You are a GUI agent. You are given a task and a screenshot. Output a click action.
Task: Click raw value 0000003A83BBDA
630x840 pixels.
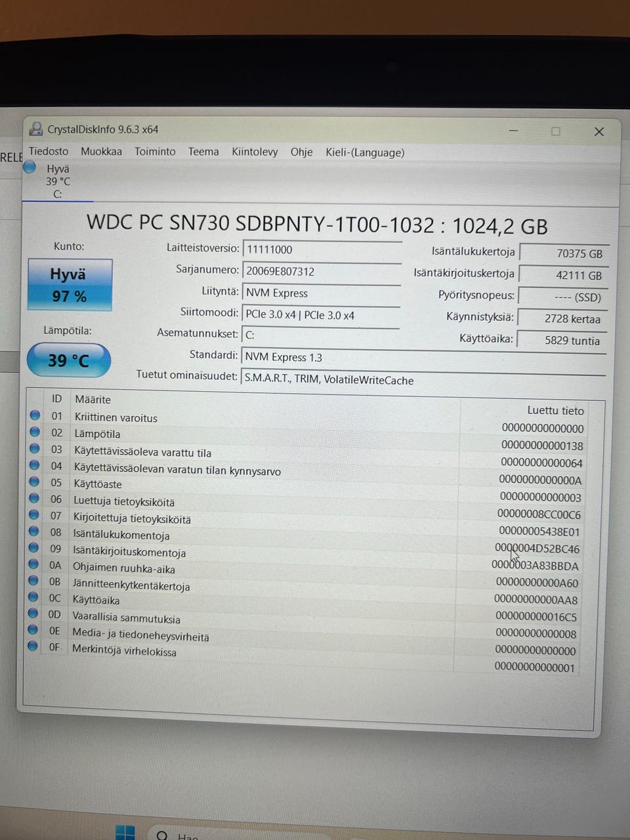point(535,566)
